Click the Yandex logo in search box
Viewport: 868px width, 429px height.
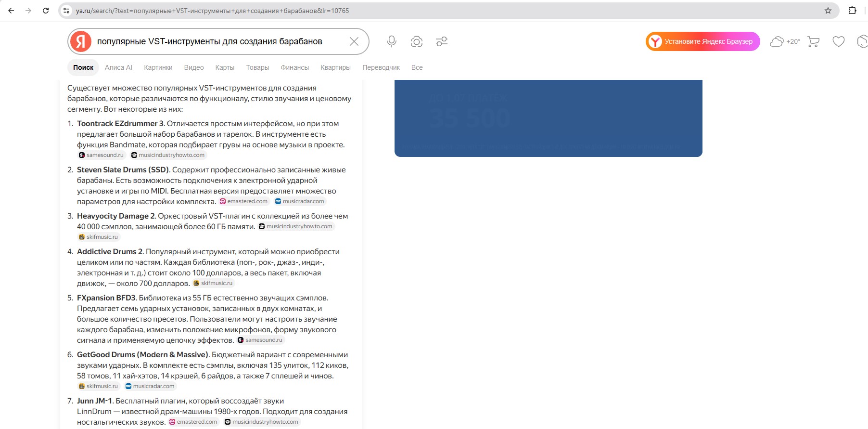(81, 41)
